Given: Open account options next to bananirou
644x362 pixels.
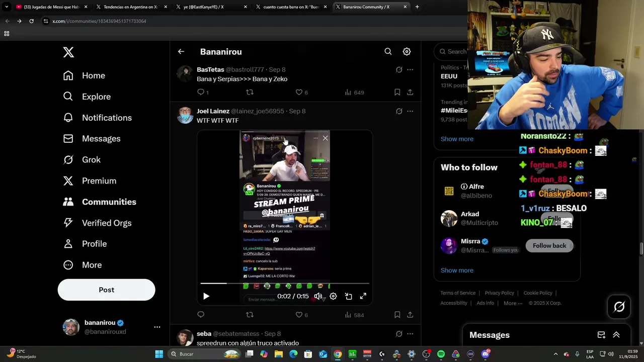Looking at the screenshot, I should [x=157, y=327].
